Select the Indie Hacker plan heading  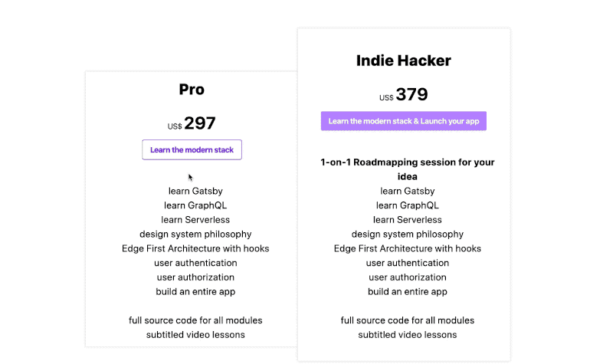coord(403,61)
